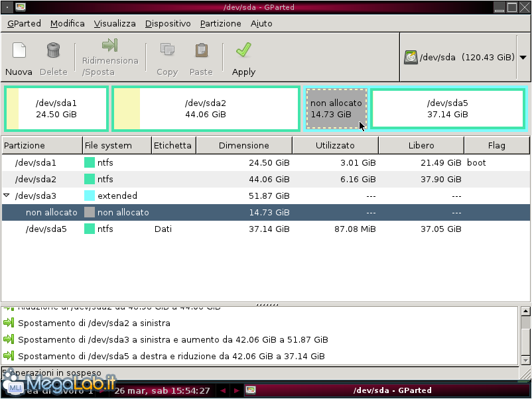Click the 51.87 GiB size cell
532x399 pixels.
click(269, 196)
